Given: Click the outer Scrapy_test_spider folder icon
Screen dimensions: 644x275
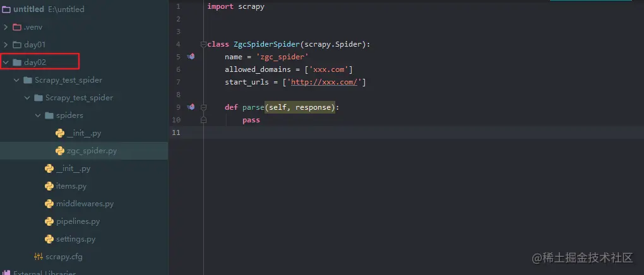Looking at the screenshot, I should 28,80.
